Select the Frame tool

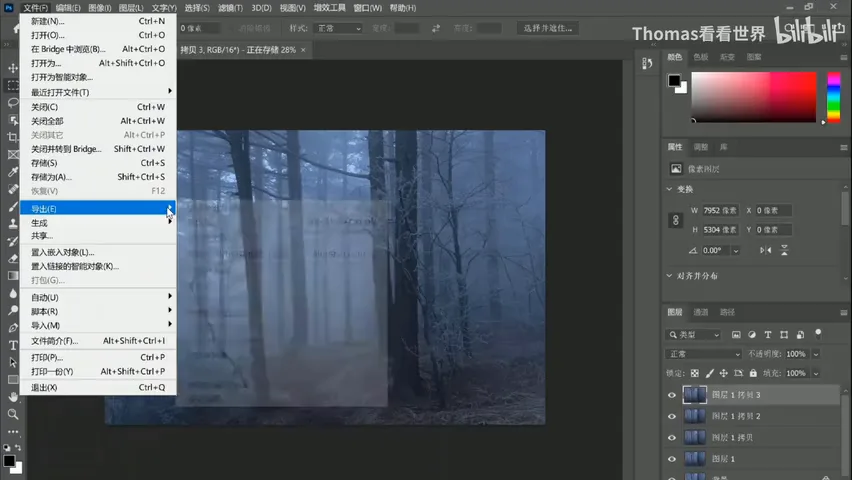click(12, 155)
